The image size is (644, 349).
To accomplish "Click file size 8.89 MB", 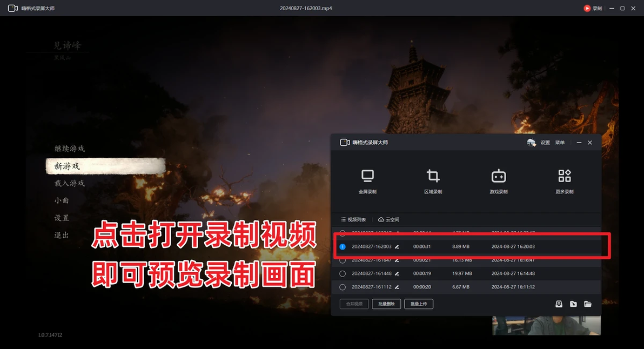I will point(461,247).
